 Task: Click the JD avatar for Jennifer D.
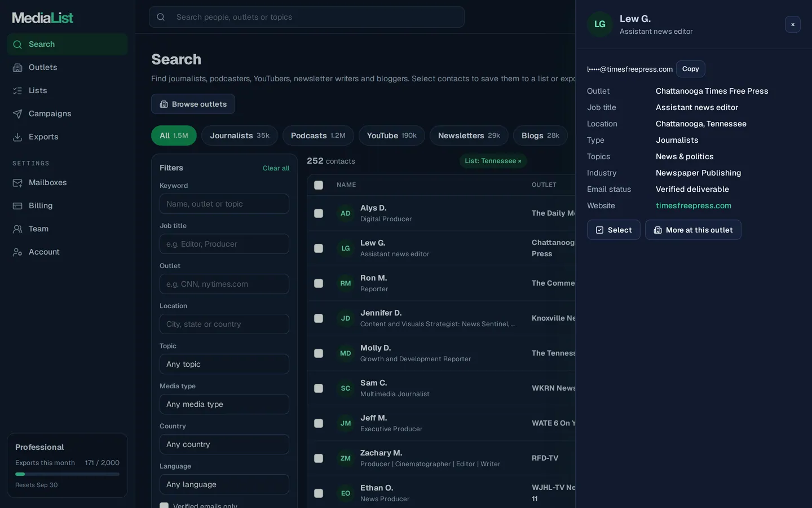pos(346,318)
